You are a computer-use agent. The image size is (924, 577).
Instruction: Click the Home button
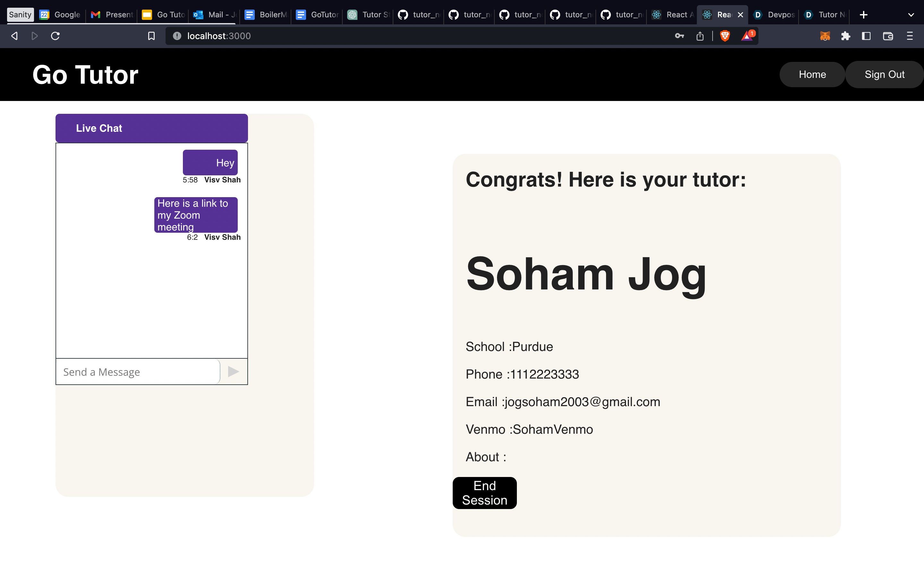coord(812,74)
